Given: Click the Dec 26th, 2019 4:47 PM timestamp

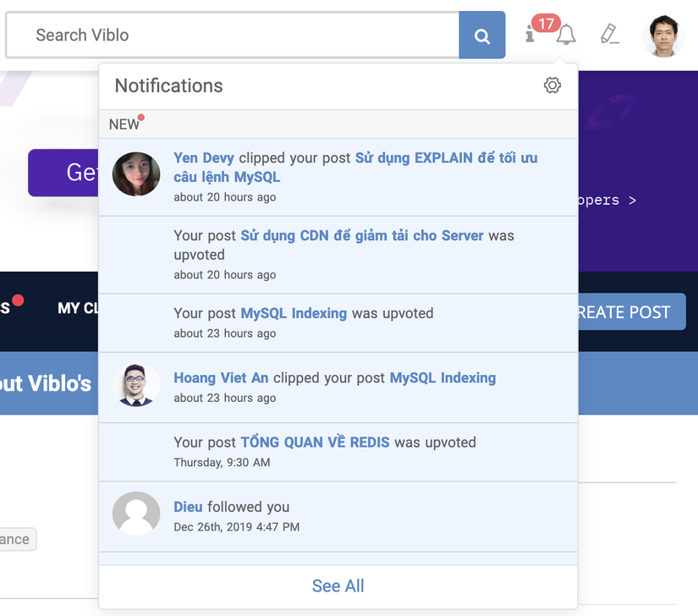Looking at the screenshot, I should [x=236, y=527].
